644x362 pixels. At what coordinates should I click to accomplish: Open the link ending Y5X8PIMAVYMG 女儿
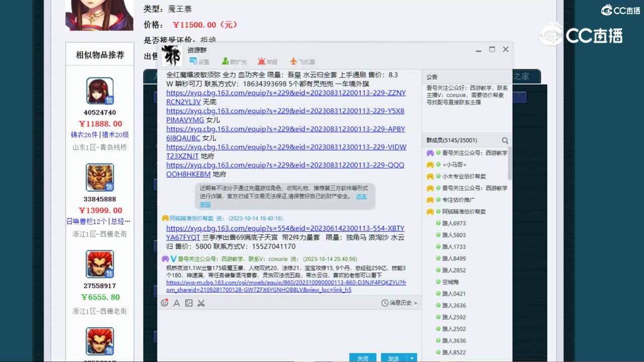pos(285,116)
